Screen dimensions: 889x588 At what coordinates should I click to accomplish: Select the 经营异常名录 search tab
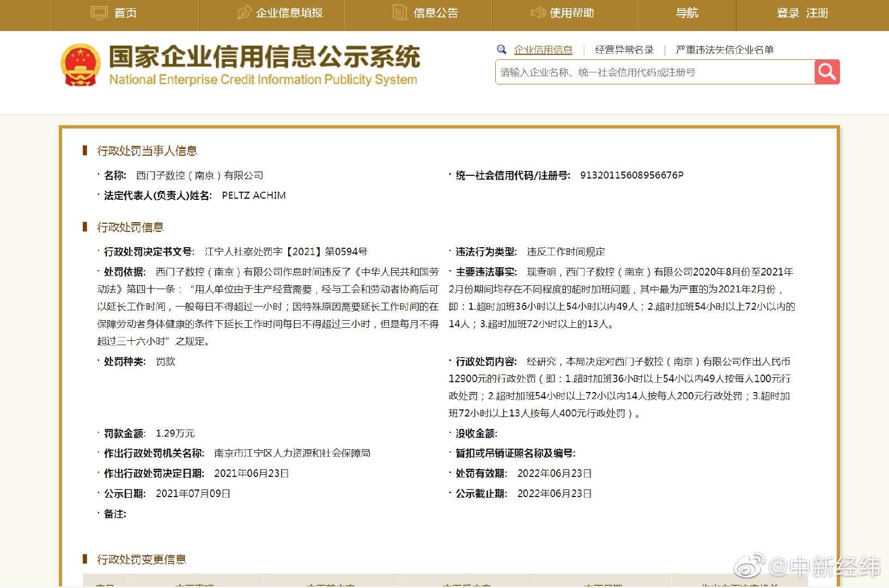[x=624, y=50]
